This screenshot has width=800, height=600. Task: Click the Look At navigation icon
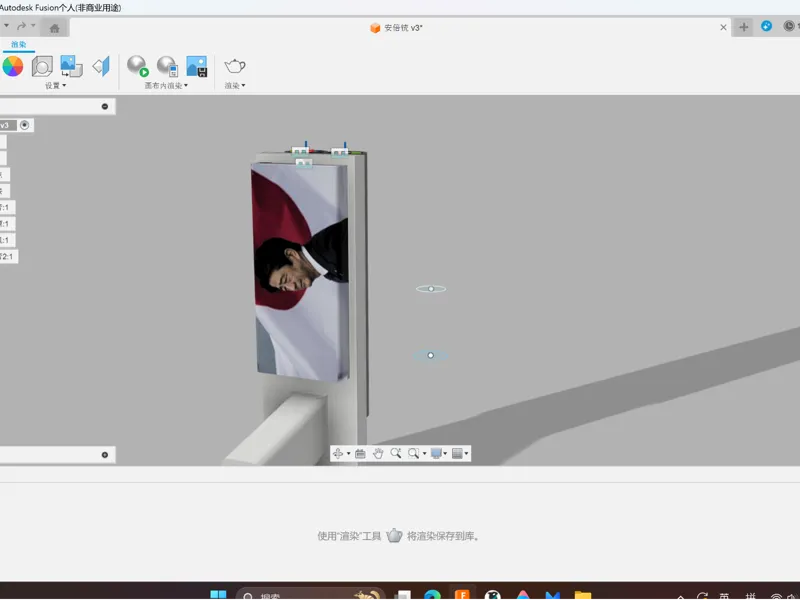[x=360, y=453]
